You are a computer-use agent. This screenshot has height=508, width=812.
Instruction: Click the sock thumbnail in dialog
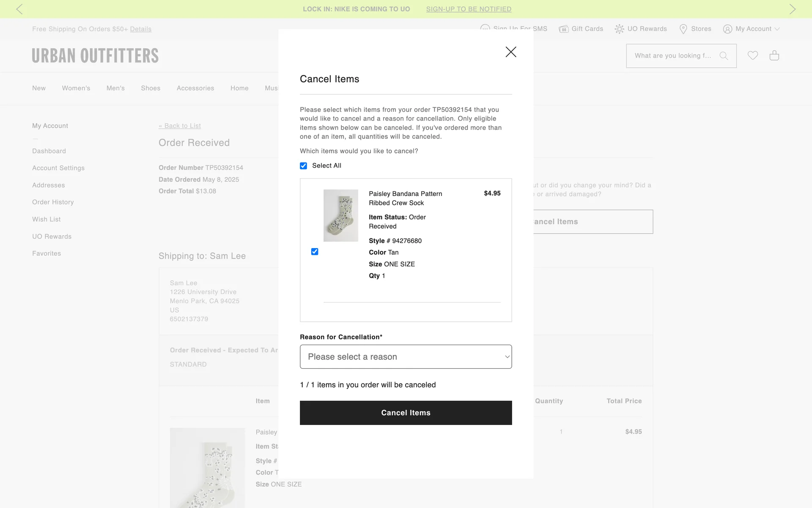(x=340, y=215)
